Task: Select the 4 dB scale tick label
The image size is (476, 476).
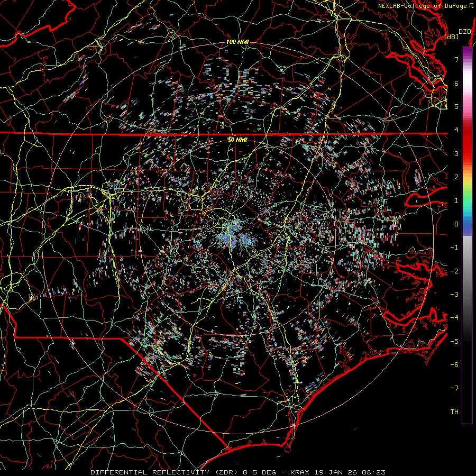Action: pos(456,130)
